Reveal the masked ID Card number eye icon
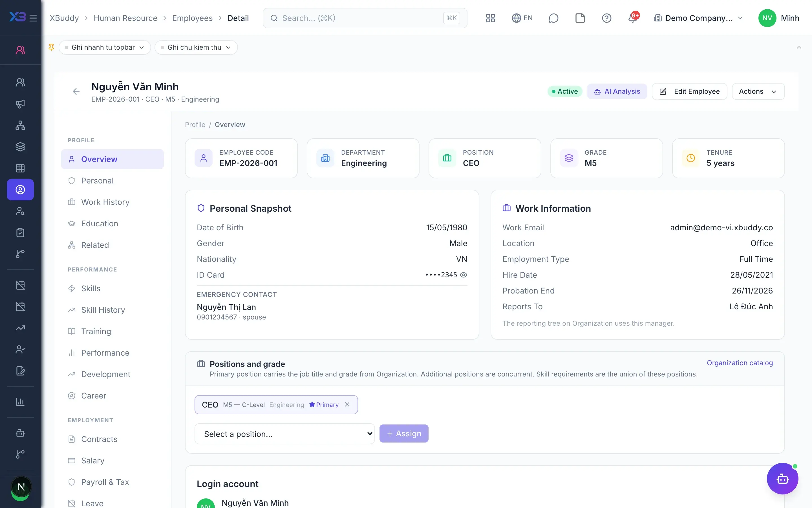The height and width of the screenshot is (508, 812). coord(464,275)
